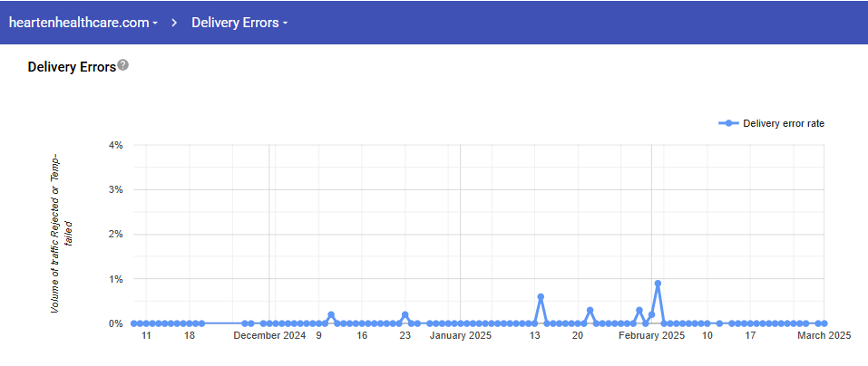Click the December 23 spike data point

(405, 314)
